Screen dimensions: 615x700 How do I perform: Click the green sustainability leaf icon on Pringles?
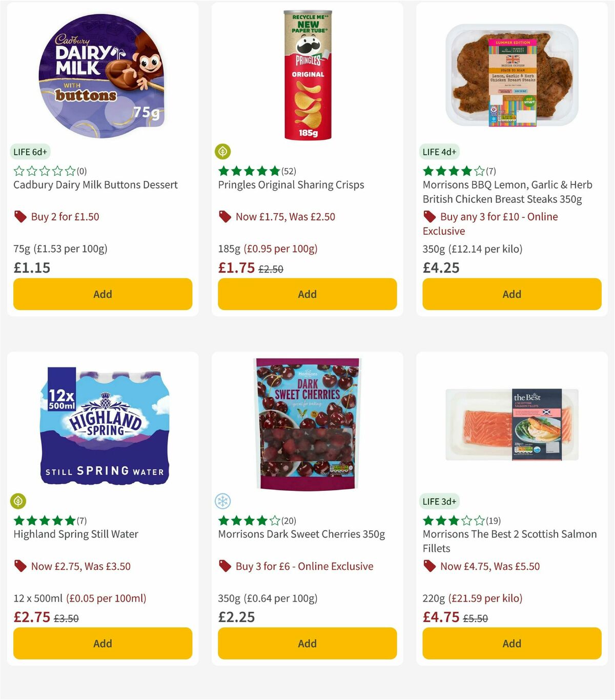tap(223, 151)
